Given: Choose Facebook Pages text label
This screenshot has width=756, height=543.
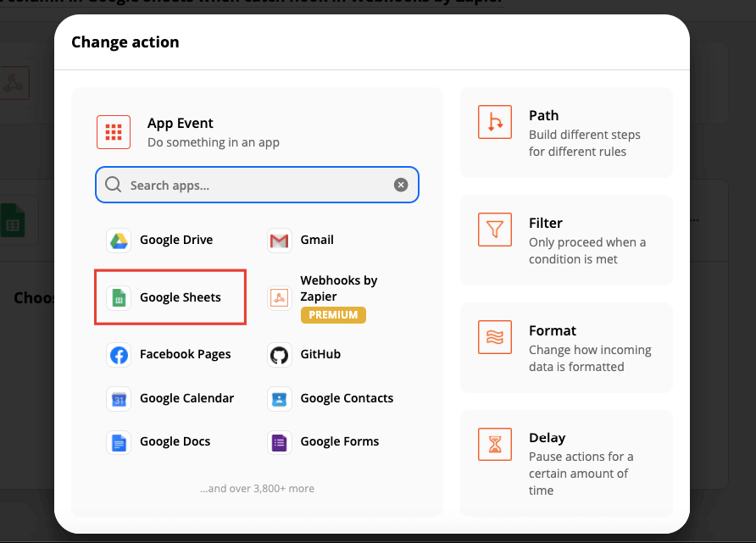Looking at the screenshot, I should (185, 354).
